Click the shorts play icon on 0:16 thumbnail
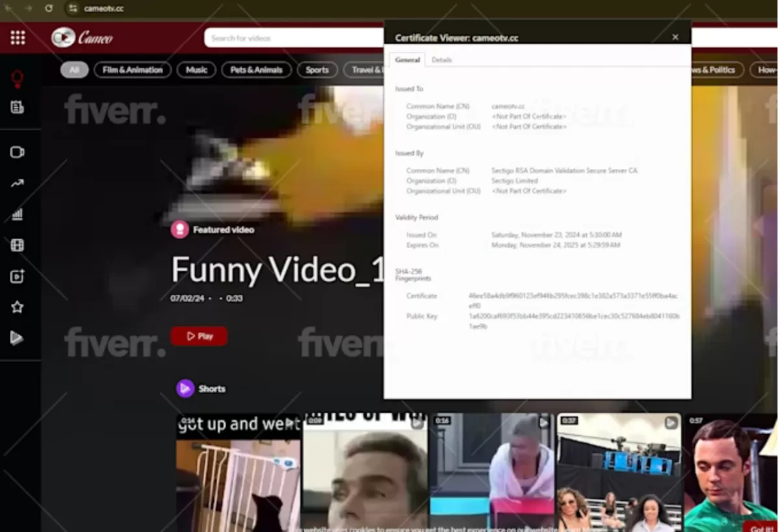780x532 pixels. point(544,423)
